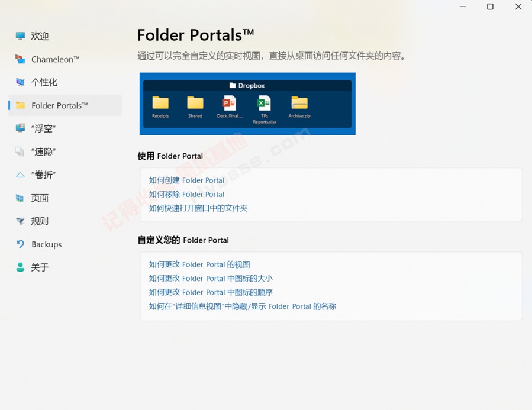
Task: Open the Backups section icon
Action: pyautogui.click(x=19, y=244)
